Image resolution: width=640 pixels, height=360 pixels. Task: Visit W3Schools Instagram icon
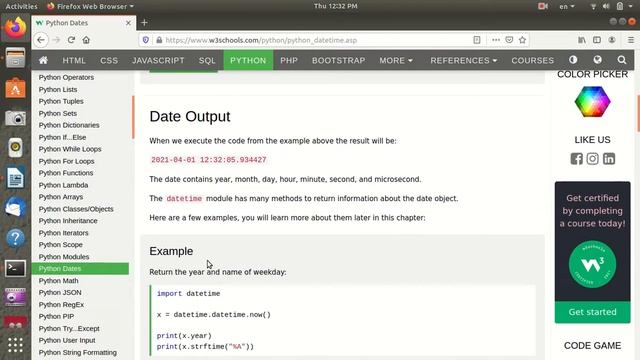592,159
